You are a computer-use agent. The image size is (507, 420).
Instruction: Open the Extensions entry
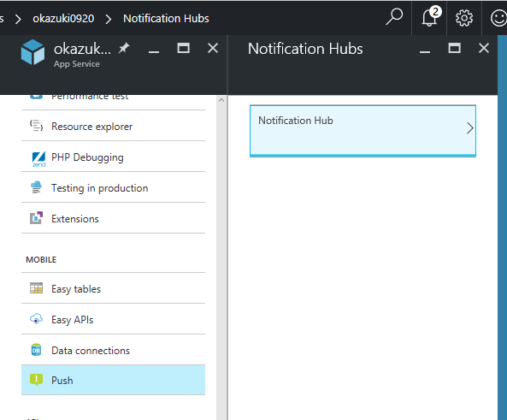[x=113, y=218]
